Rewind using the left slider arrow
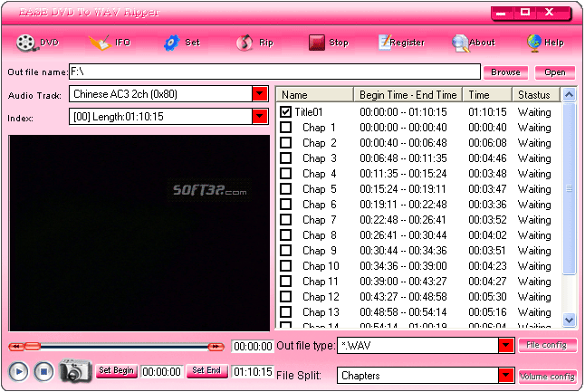The image size is (585, 392). (16, 347)
